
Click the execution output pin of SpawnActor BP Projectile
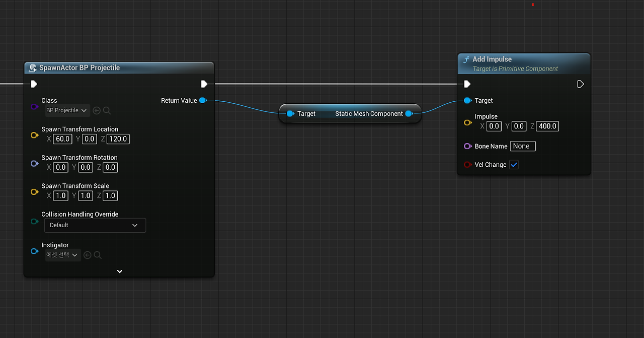click(204, 84)
